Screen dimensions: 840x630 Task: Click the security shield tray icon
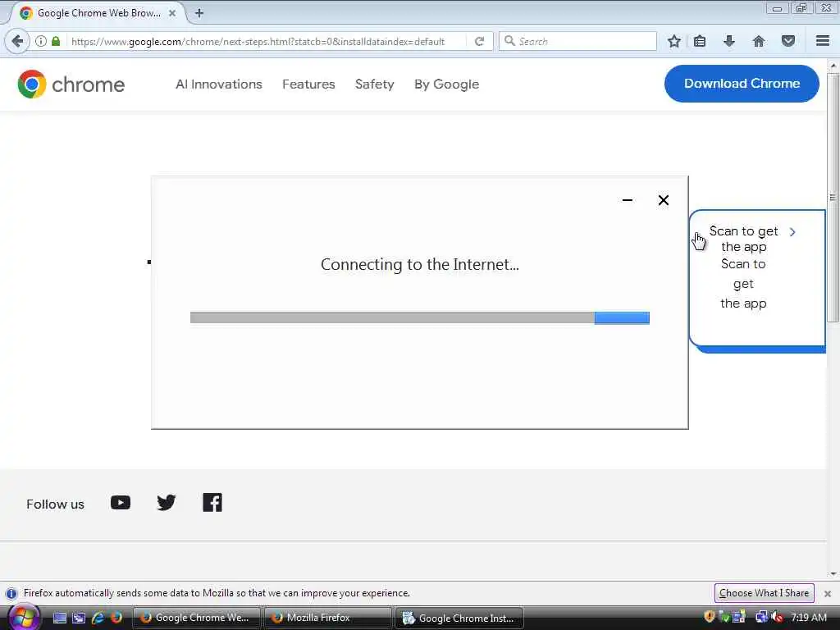pyautogui.click(x=710, y=617)
